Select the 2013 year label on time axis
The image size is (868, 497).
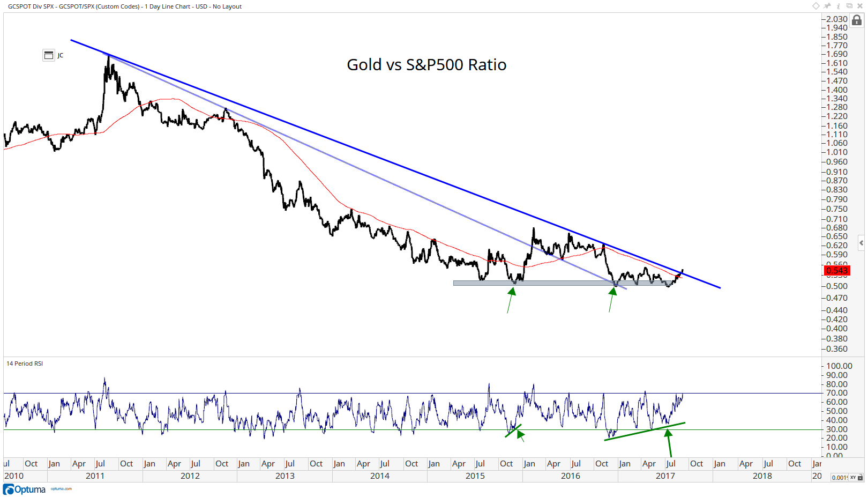(x=285, y=476)
